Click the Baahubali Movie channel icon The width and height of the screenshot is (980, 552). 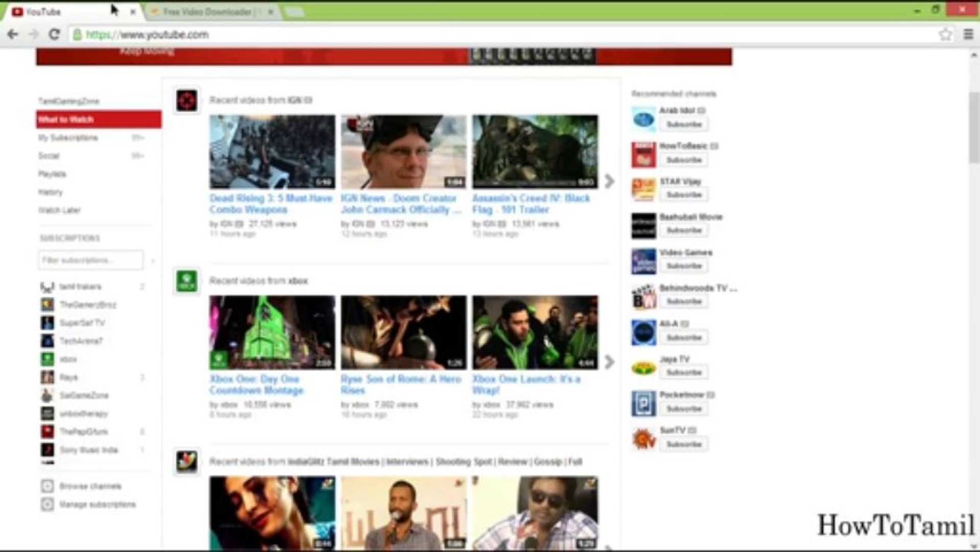coord(643,225)
